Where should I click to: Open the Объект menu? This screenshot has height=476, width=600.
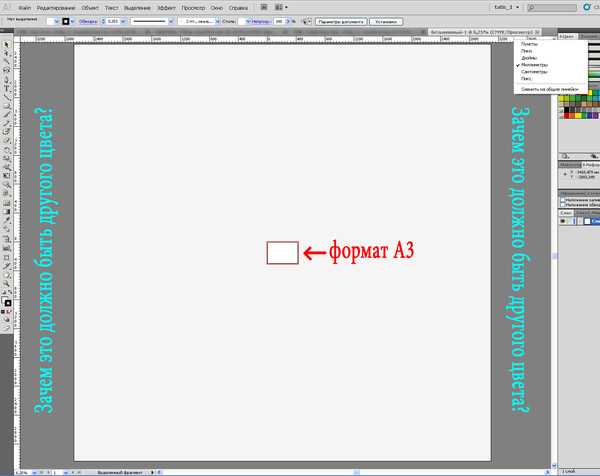tap(90, 8)
